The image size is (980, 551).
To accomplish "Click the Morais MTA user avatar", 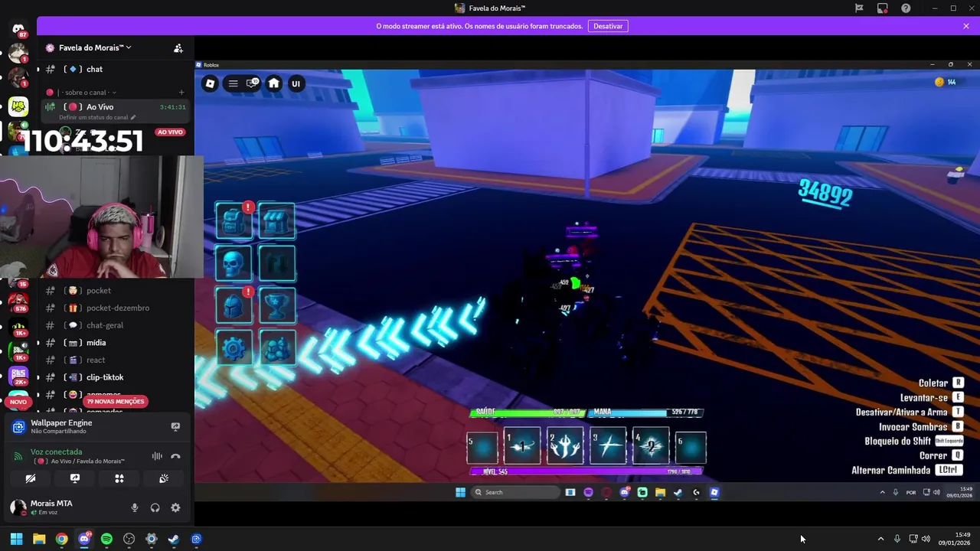I will tap(18, 507).
